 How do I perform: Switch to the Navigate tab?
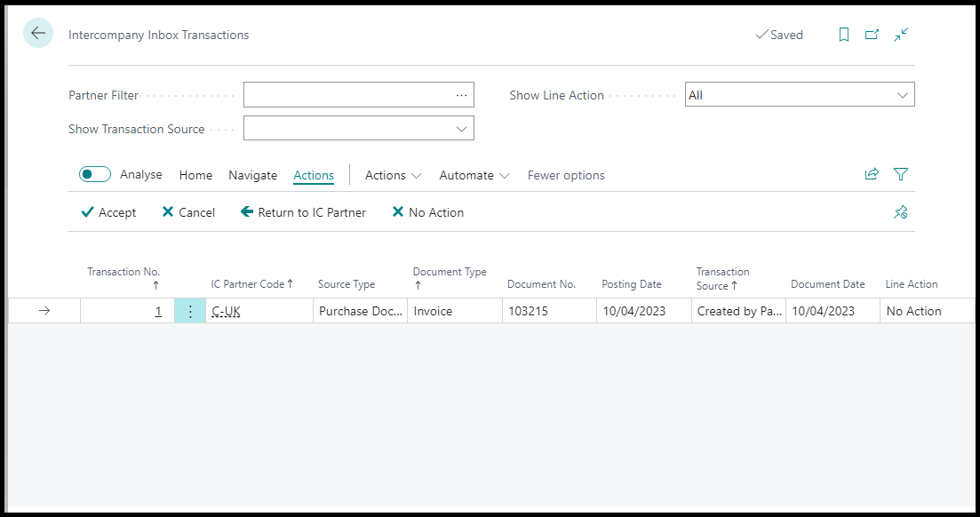(252, 175)
